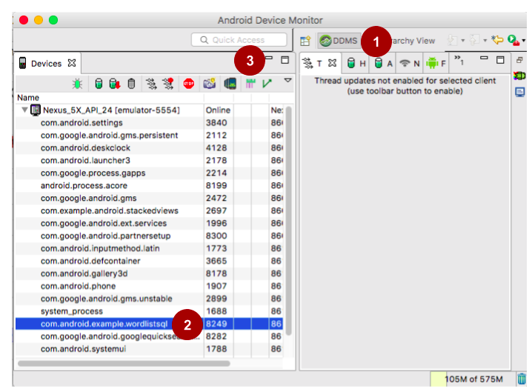
Task: Select android.process.acore process
Action: tap(84, 185)
